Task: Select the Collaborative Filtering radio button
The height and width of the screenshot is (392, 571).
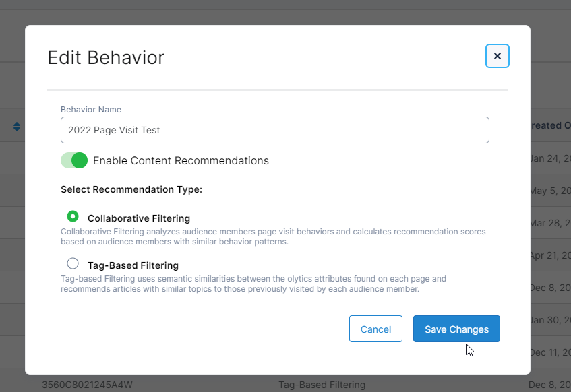Action: tap(73, 217)
